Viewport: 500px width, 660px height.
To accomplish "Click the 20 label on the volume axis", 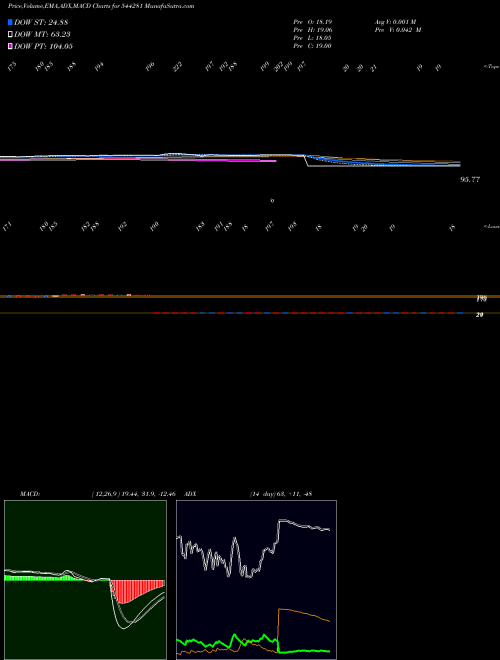I will pyautogui.click(x=479, y=315).
